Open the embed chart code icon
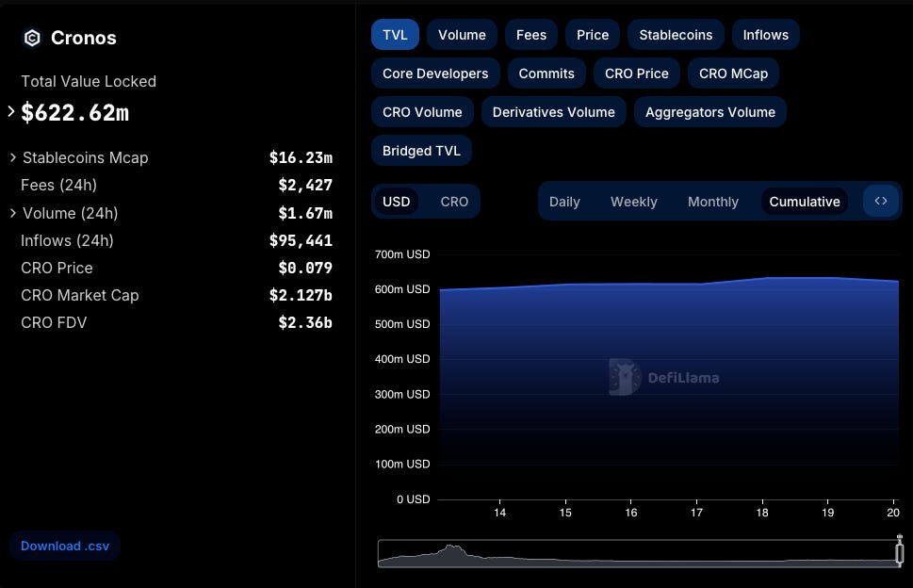The image size is (913, 588). click(x=880, y=201)
